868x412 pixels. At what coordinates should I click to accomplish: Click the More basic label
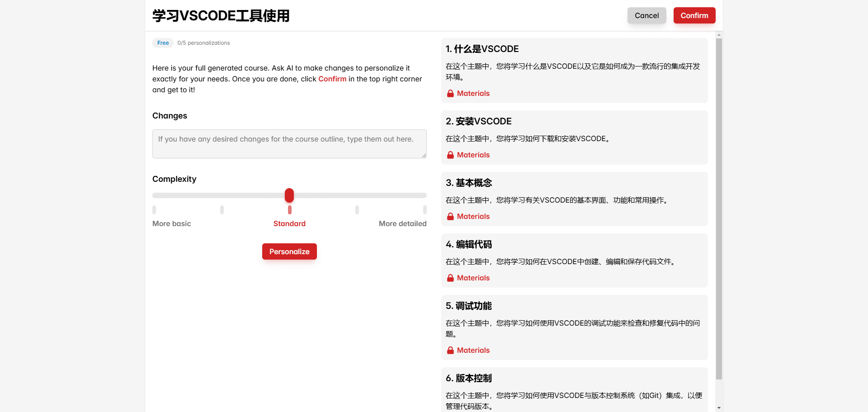172,223
